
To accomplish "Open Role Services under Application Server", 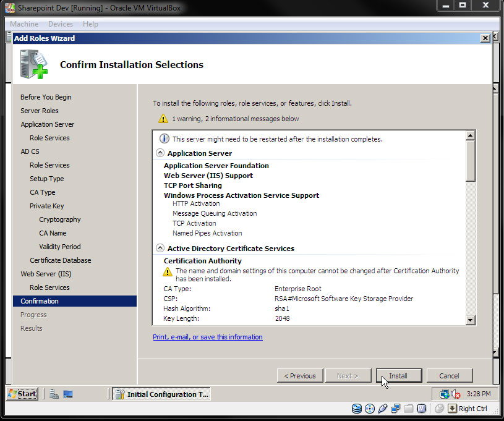I will coord(49,138).
